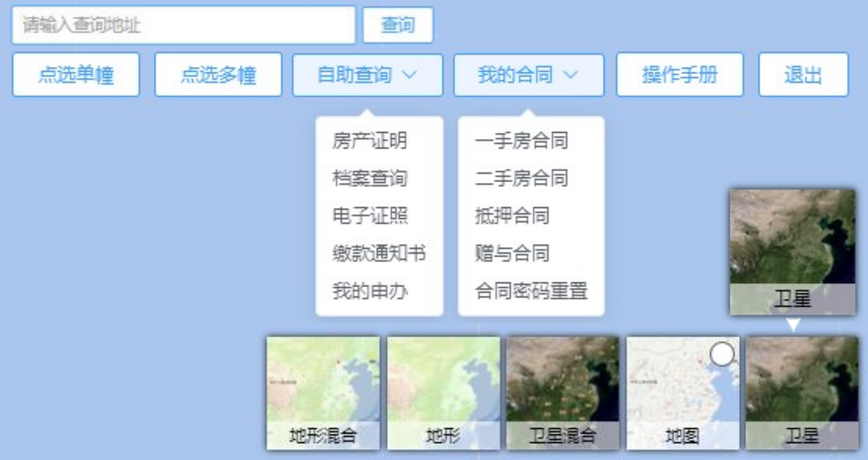Switch to the 地形 terrain basemap
The image size is (868, 460).
[443, 393]
